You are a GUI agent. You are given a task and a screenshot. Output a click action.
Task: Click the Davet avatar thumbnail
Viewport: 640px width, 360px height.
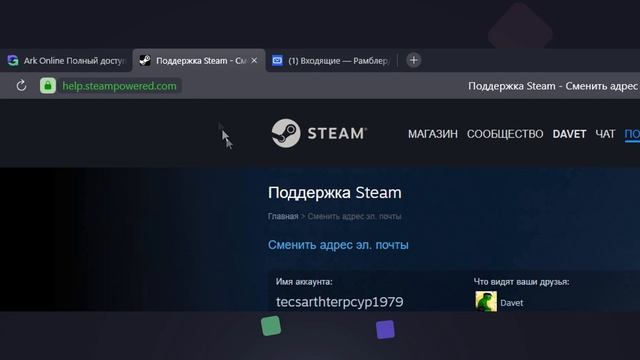486,301
